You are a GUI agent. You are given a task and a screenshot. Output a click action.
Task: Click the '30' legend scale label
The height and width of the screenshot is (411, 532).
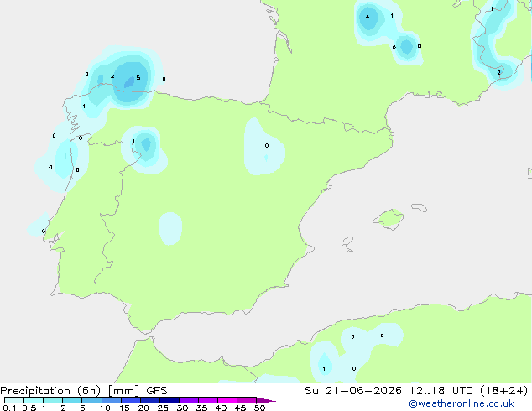tap(182, 408)
